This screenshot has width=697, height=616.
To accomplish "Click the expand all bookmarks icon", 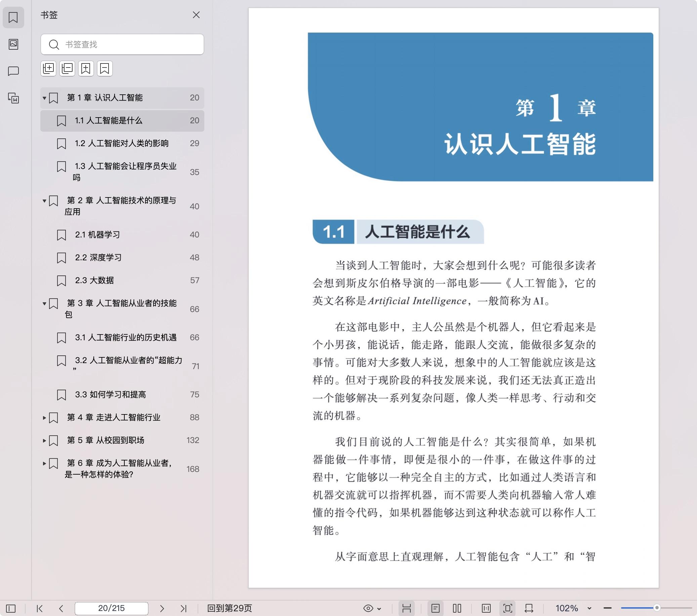I will tap(48, 69).
